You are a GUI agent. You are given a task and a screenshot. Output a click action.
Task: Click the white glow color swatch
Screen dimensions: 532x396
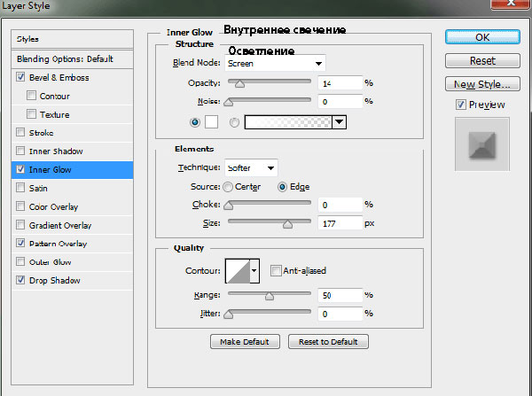(212, 123)
